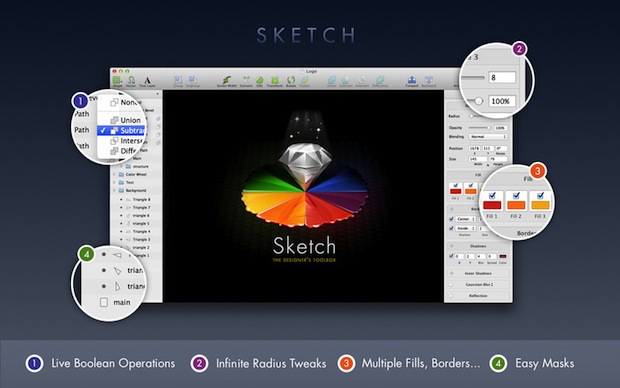Select the structure folder in the layer list

coord(137,167)
